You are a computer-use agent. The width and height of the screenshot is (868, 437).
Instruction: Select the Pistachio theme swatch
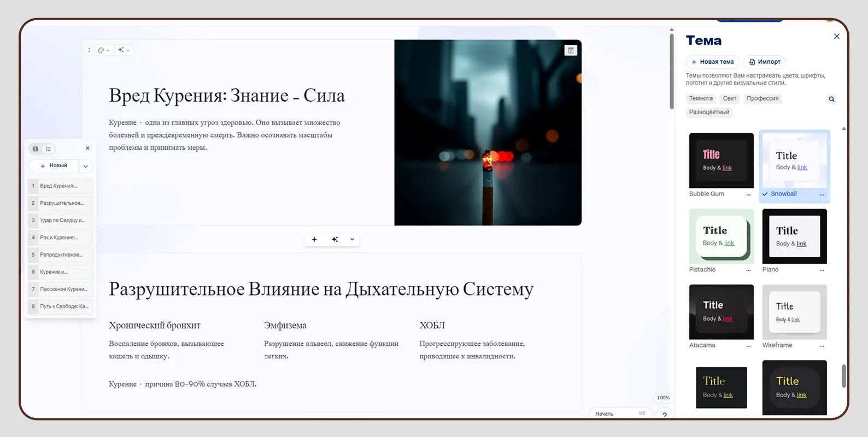(721, 237)
